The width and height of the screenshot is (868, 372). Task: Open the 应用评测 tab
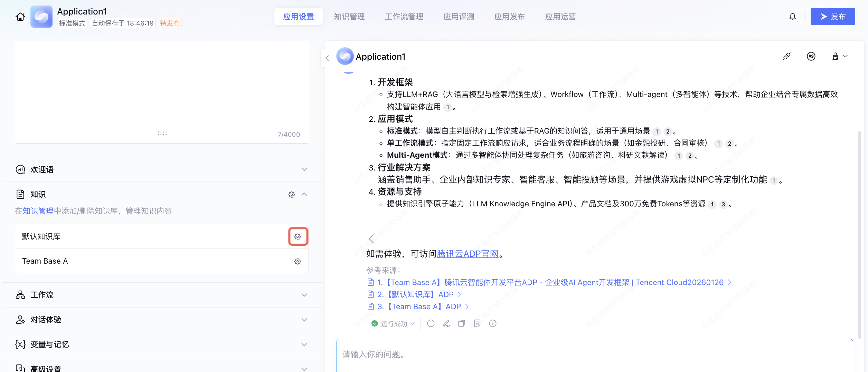click(x=459, y=17)
